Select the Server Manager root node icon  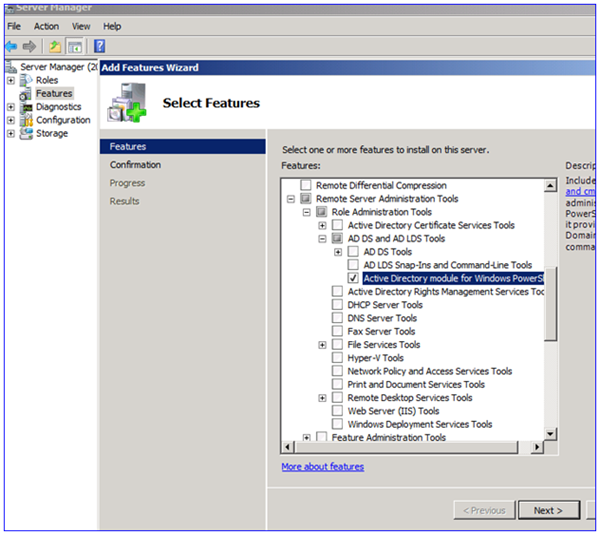pos(11,67)
